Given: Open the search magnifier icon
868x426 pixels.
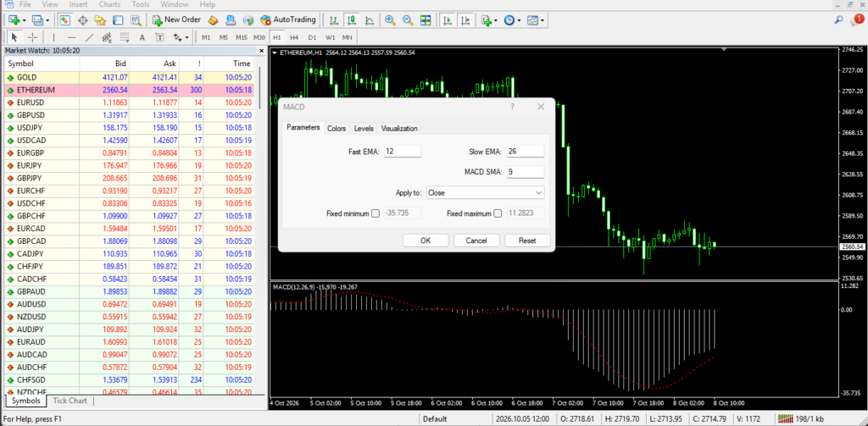Looking at the screenshot, I should 838,20.
